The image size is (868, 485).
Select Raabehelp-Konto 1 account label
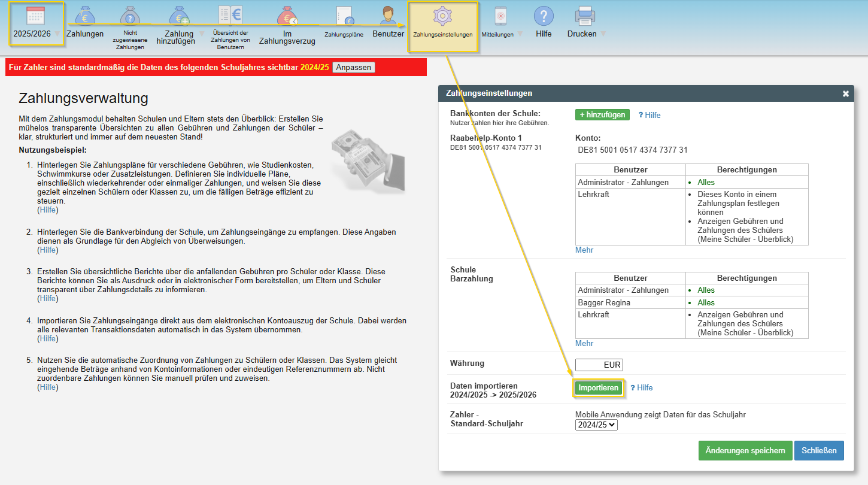[x=486, y=138]
